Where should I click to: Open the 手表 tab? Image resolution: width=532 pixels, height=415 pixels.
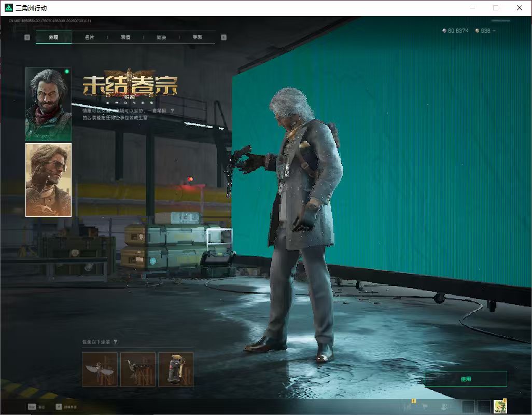[197, 37]
